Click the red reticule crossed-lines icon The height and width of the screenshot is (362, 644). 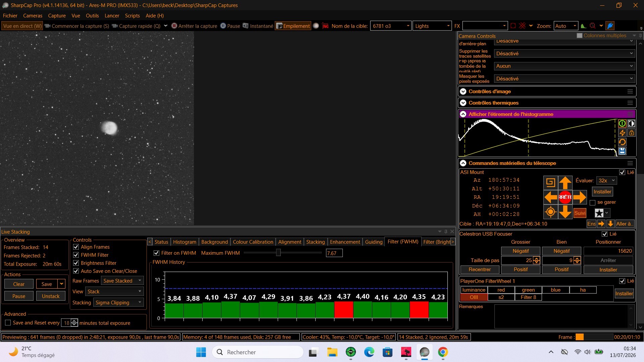point(522,26)
